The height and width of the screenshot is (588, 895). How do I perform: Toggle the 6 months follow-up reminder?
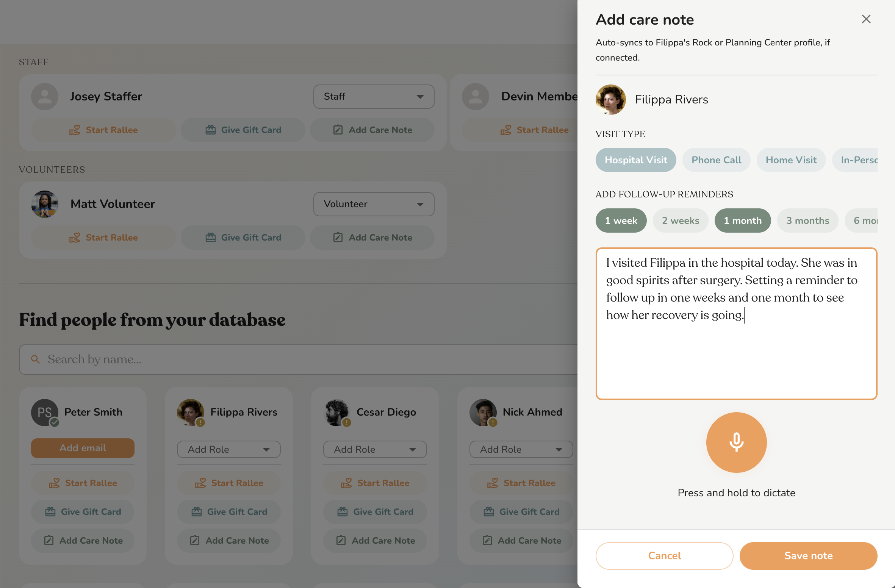pyautogui.click(x=861, y=220)
